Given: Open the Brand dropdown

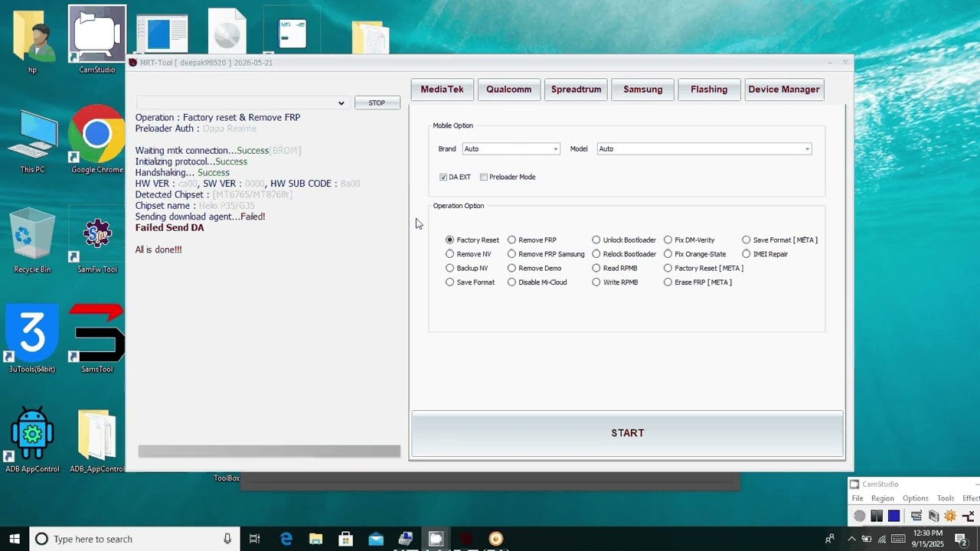Looking at the screenshot, I should point(511,149).
